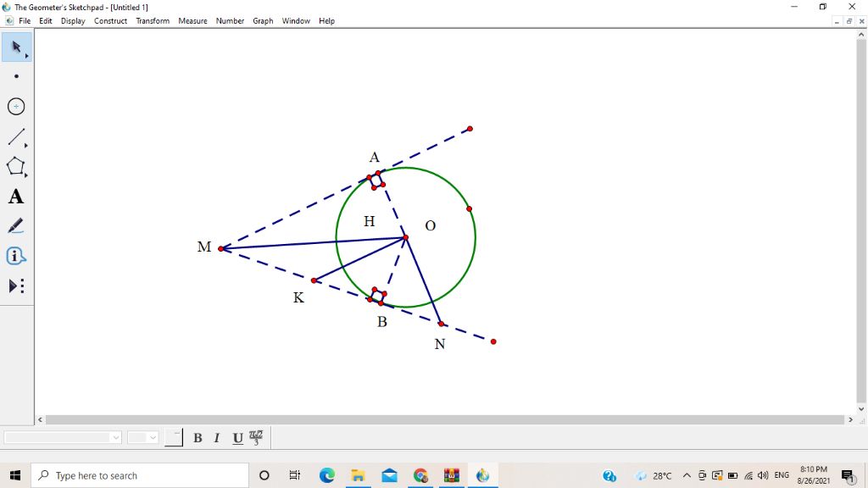
Task: Click the label B below the circle
Action: [x=382, y=321]
